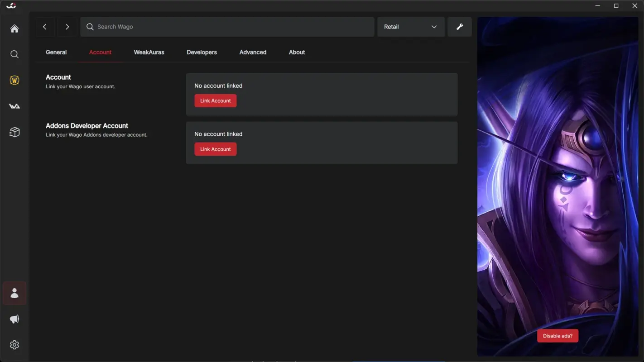Switch to the WeakAuras settings tab
Screen dimensions: 644x362
coord(149,52)
